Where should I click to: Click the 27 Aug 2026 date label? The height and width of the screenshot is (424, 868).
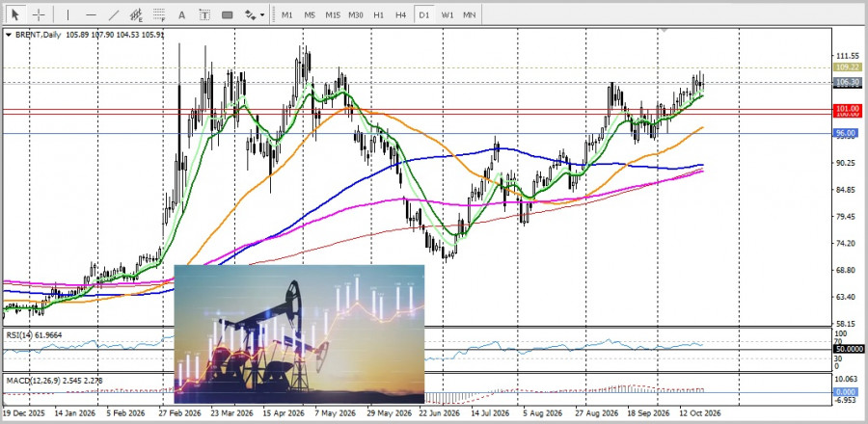[597, 413]
